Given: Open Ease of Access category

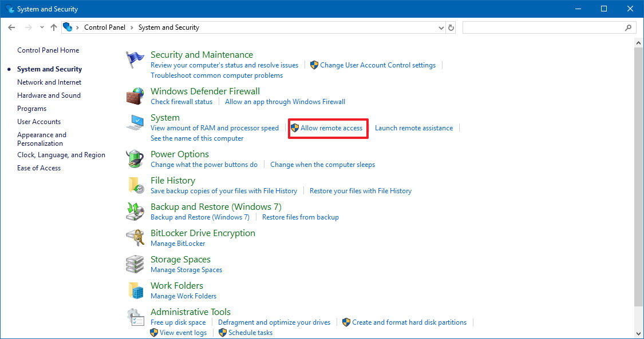Looking at the screenshot, I should point(39,168).
